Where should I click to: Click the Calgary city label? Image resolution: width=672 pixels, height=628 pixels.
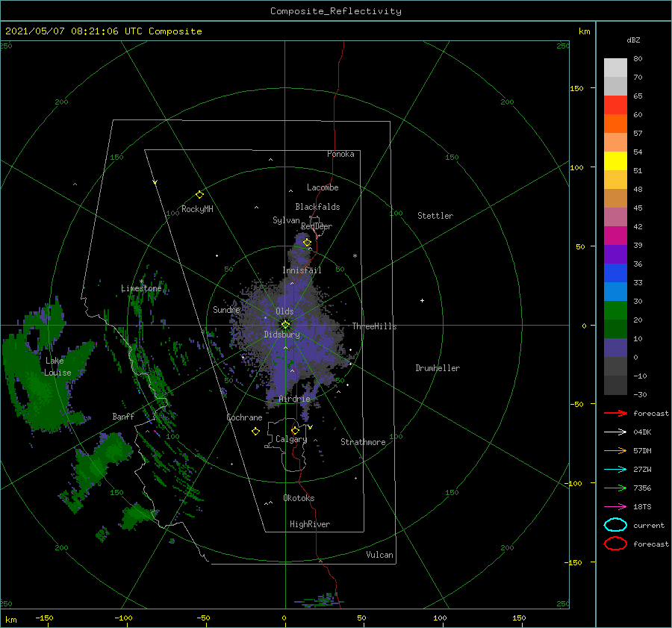[x=291, y=439]
